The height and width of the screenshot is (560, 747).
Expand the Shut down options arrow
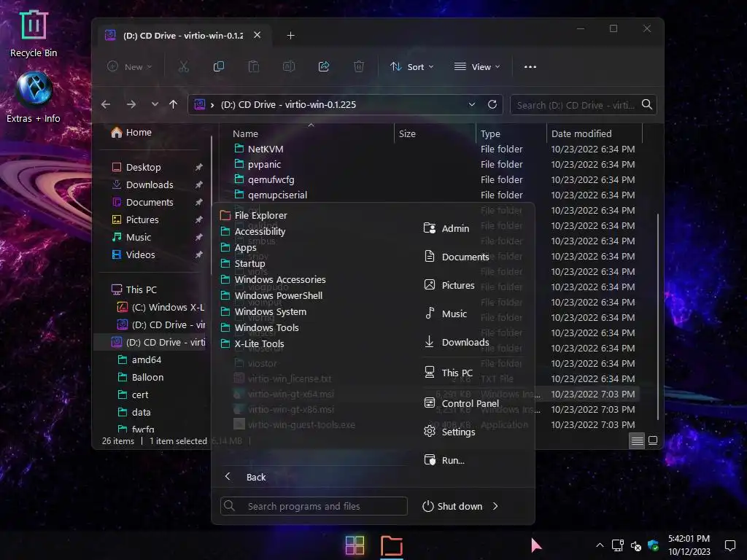[495, 506]
